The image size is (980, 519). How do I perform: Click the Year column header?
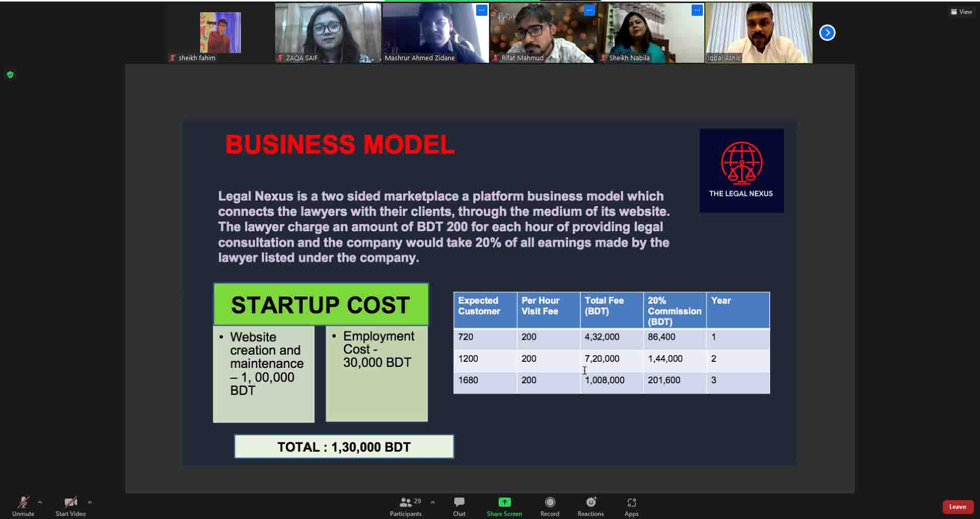coord(738,310)
